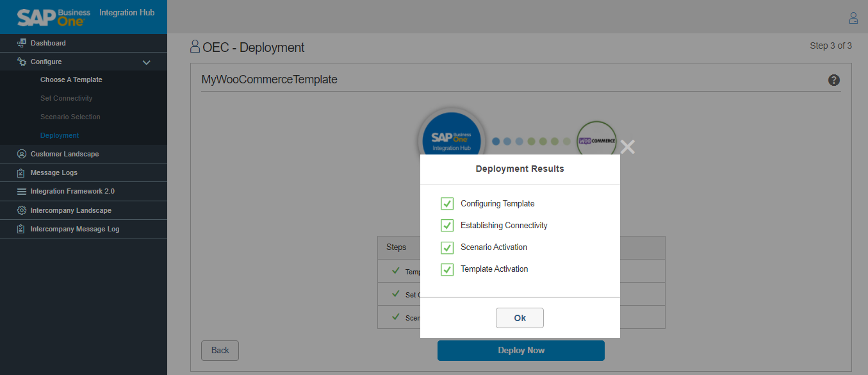Click the Deploy Now button
868x375 pixels.
point(521,351)
